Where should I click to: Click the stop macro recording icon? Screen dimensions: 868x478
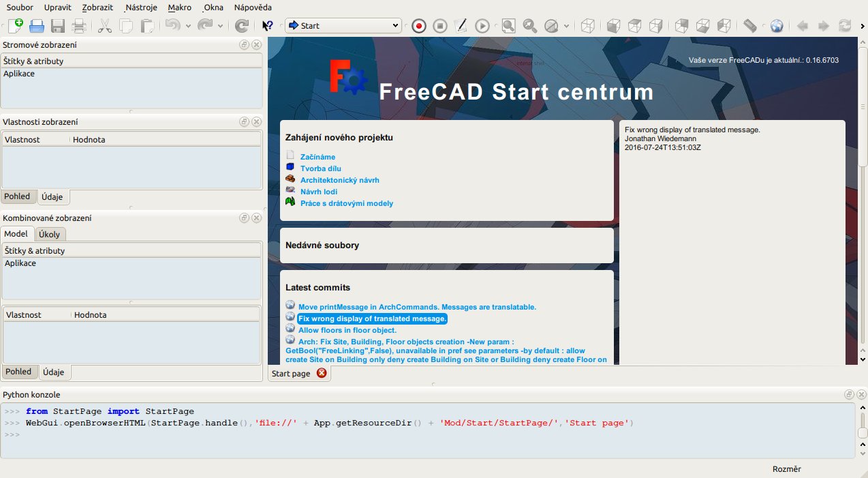pos(440,26)
